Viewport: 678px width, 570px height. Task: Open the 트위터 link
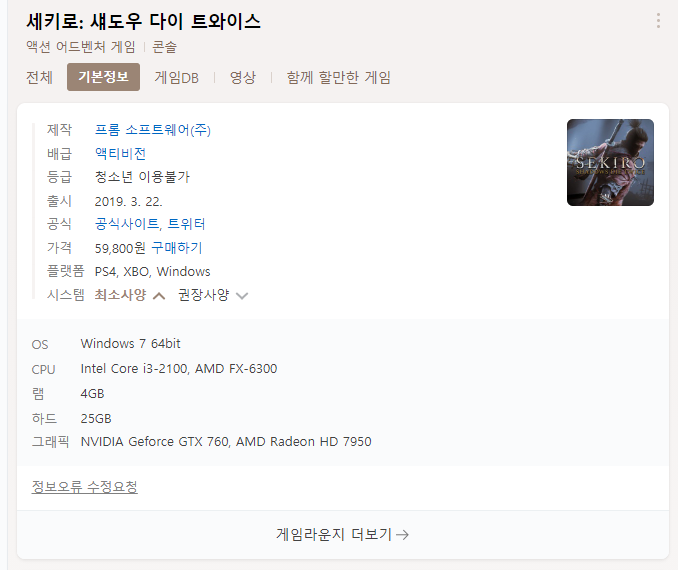186,224
